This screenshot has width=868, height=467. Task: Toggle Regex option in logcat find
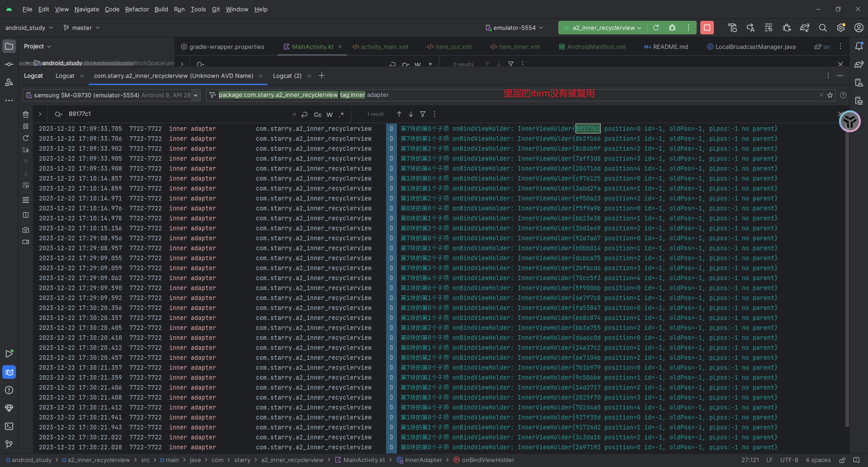(x=341, y=114)
